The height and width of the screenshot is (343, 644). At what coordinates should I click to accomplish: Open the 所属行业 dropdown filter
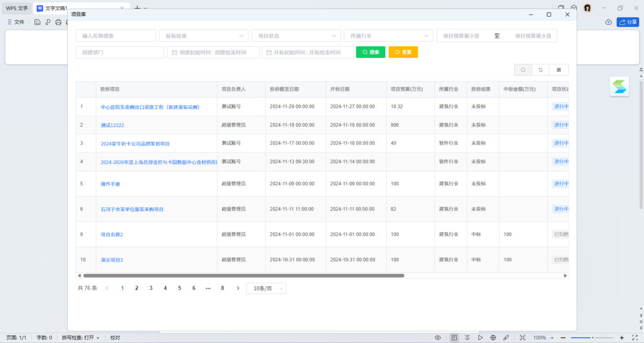coord(389,36)
